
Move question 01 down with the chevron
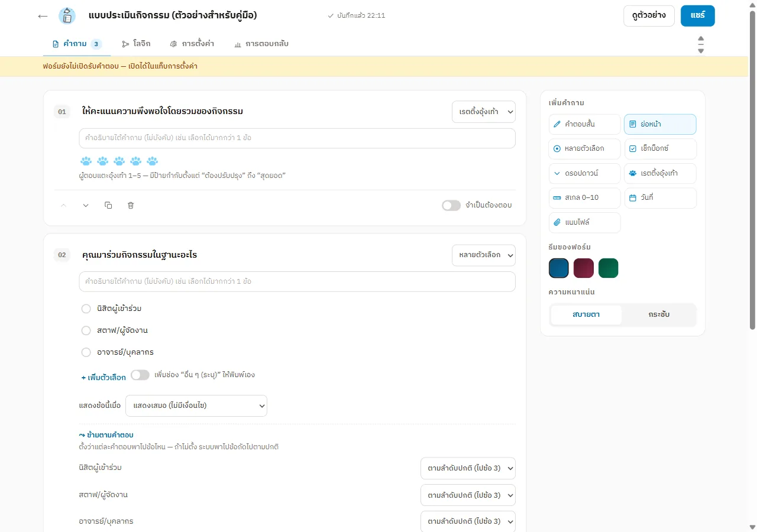[x=86, y=205]
